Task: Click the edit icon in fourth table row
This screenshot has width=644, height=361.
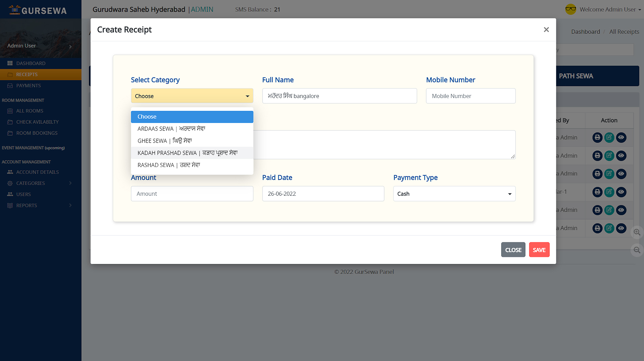Action: point(609,192)
